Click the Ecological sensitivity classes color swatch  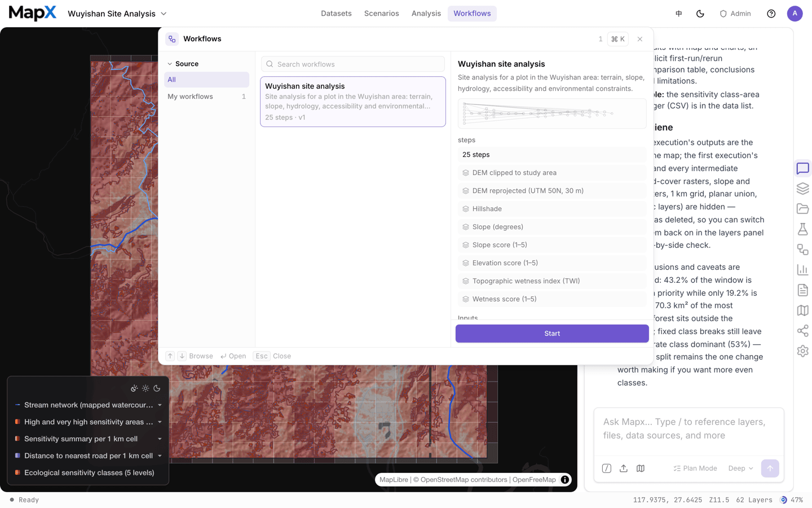[17, 473]
